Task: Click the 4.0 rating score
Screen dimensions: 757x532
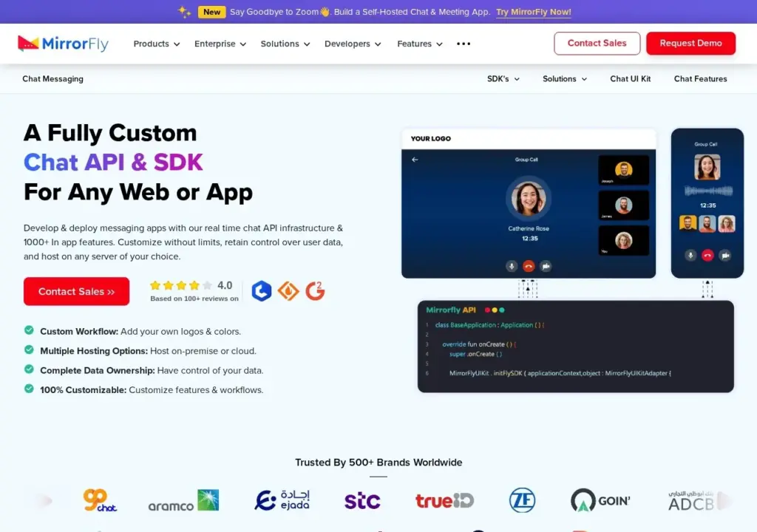Action: (225, 285)
